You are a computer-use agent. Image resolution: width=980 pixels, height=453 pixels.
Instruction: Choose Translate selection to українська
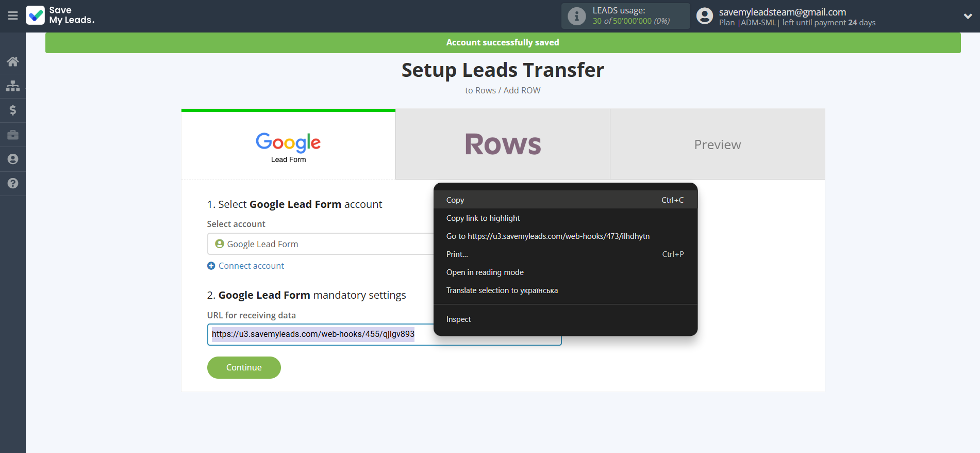(x=565, y=290)
